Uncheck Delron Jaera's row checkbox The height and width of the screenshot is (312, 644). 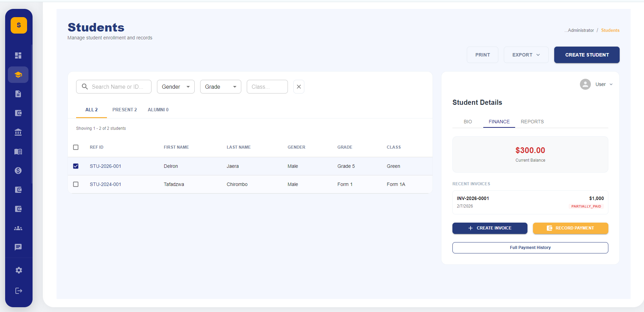pos(76,166)
